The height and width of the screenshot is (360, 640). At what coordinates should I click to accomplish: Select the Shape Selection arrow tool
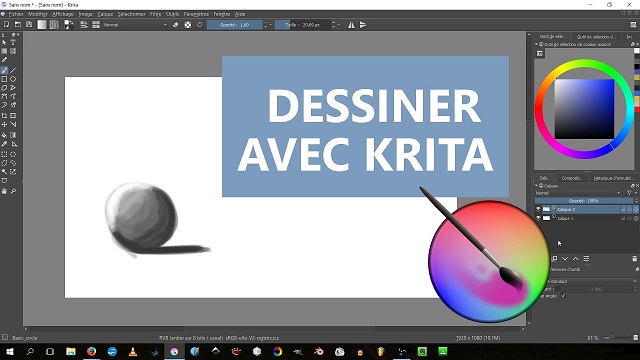(4, 42)
